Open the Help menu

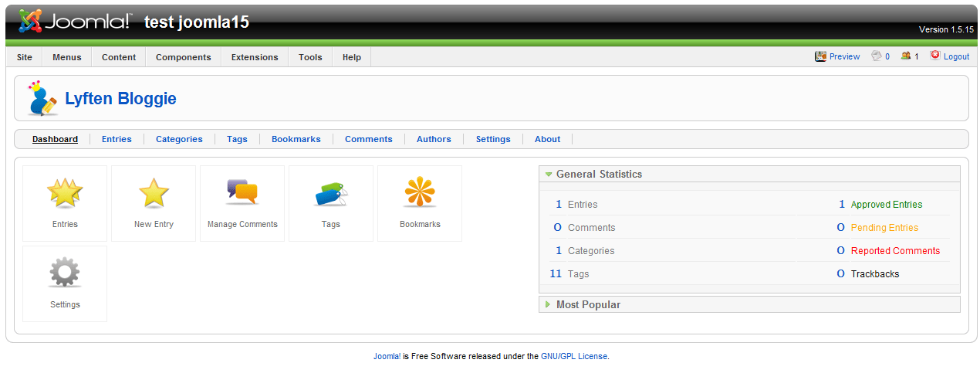[352, 57]
